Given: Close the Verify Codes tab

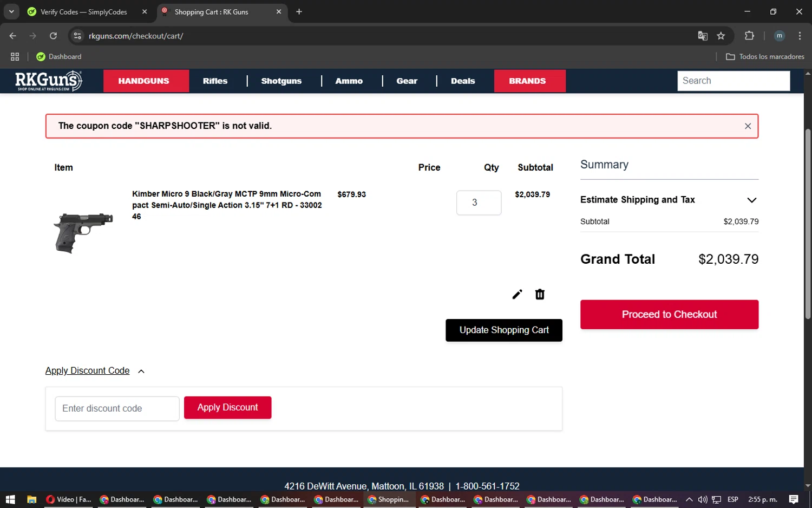Looking at the screenshot, I should click(x=145, y=11).
